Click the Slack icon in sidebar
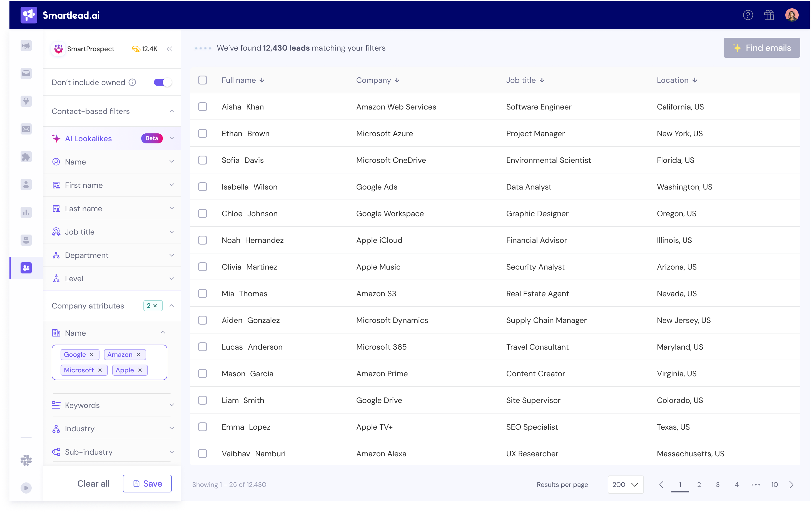 26,460
